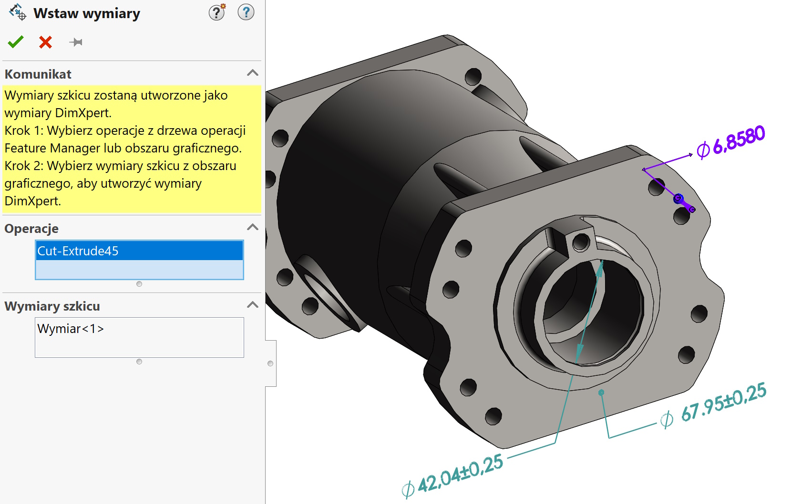The width and height of the screenshot is (812, 504).
Task: Open the what's new help icon with star
Action: (217, 12)
